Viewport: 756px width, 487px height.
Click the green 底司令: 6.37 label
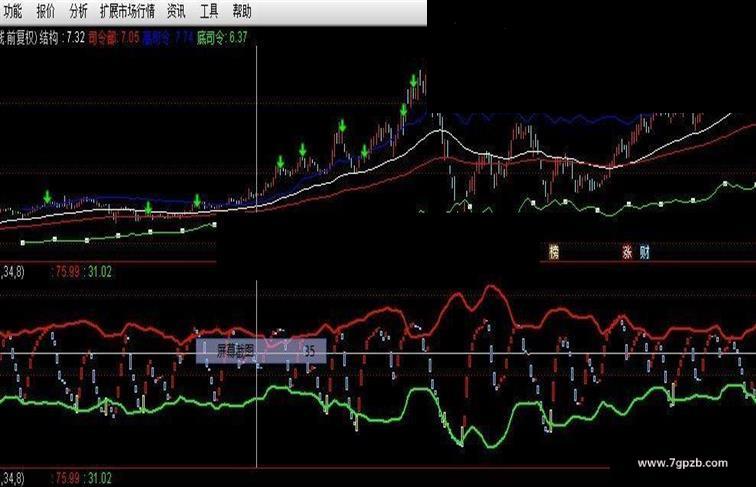point(222,38)
